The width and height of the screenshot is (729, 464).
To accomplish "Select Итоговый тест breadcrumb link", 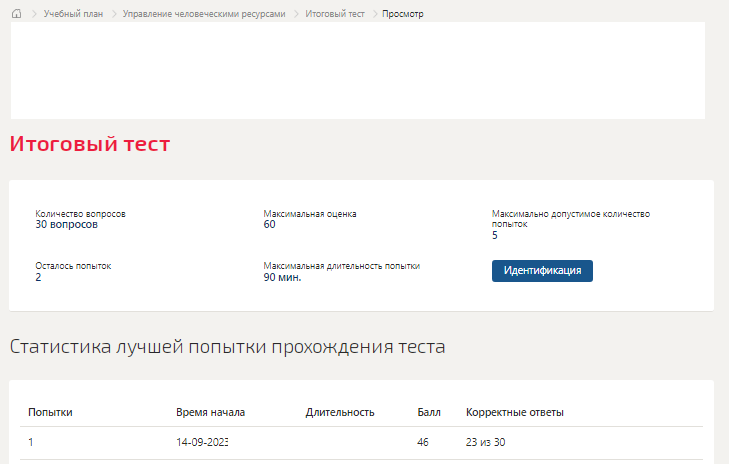I will point(335,14).
